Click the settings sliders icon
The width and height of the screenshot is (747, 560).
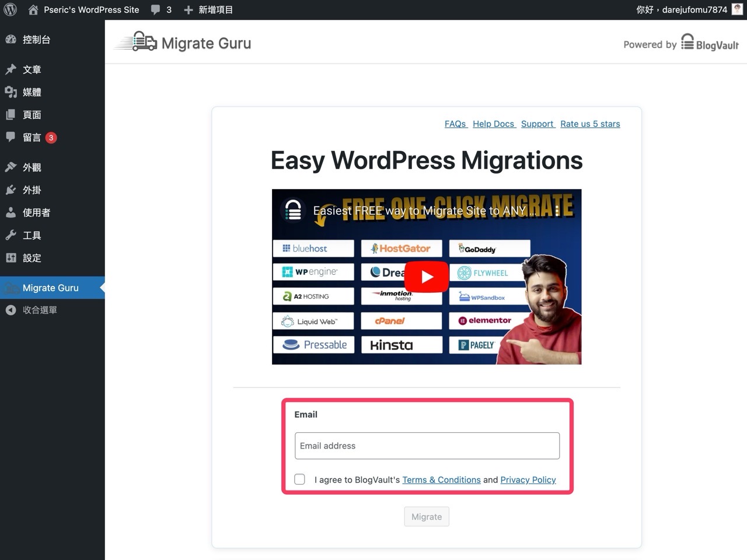tap(11, 258)
